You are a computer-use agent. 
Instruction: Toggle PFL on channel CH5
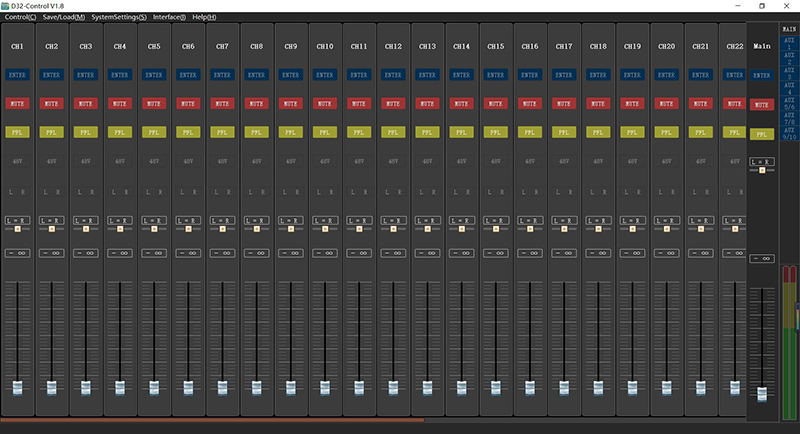click(x=153, y=131)
